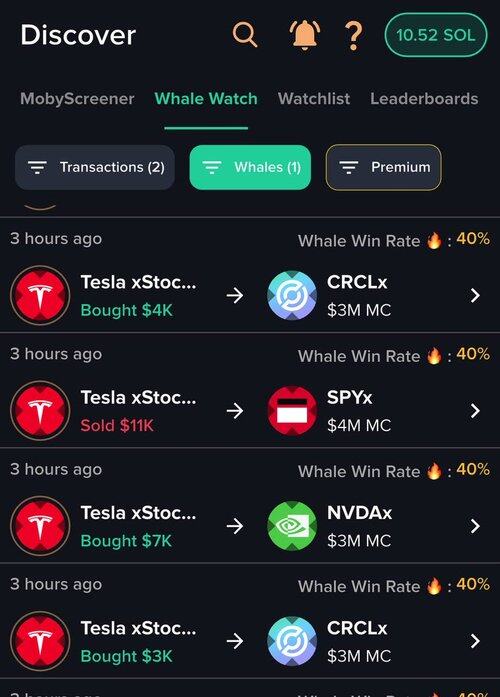Tap SPYx token logo

point(292,410)
